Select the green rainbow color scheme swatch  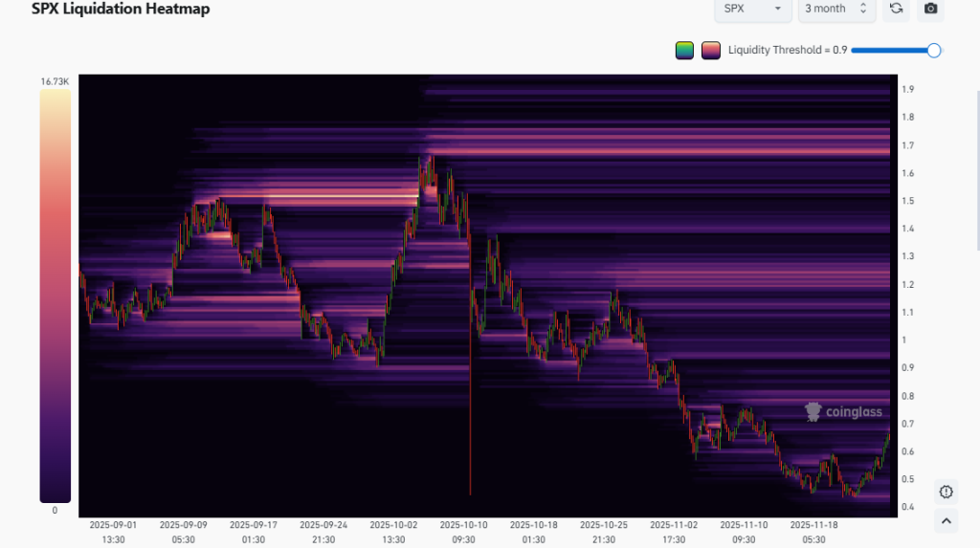tap(683, 51)
